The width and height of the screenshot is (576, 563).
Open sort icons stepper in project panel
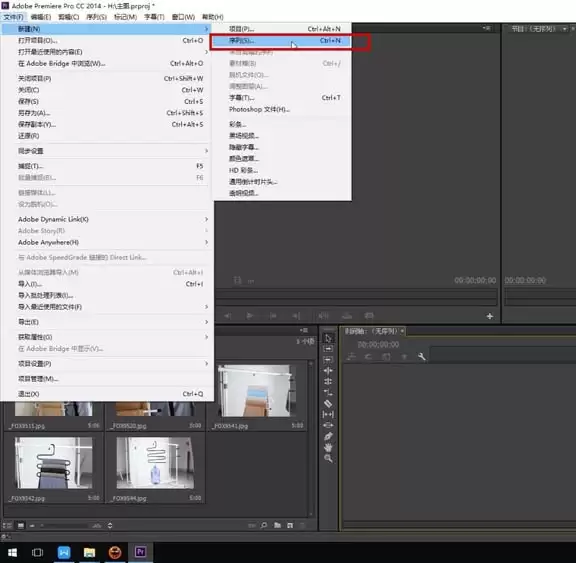pos(110,526)
